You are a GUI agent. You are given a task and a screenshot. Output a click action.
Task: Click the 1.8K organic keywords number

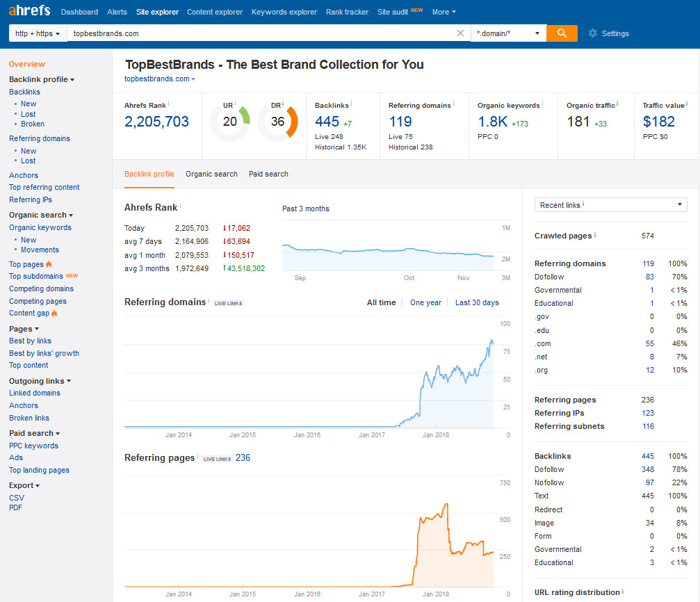[492, 122]
